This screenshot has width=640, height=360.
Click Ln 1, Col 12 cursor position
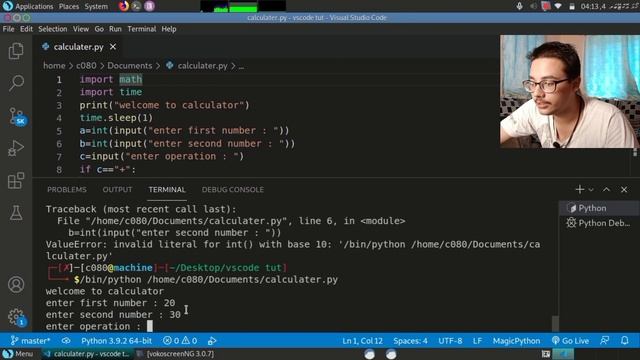tap(362, 341)
